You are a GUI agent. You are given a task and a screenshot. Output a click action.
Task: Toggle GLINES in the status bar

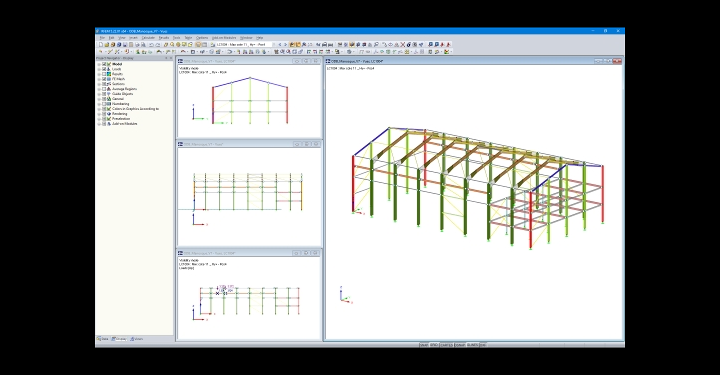(472, 345)
